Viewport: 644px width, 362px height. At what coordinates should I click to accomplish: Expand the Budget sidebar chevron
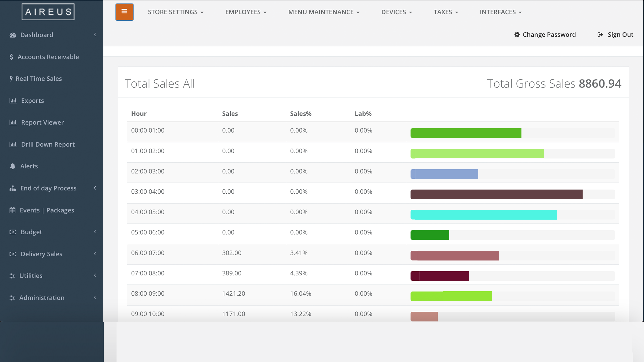[x=95, y=232]
